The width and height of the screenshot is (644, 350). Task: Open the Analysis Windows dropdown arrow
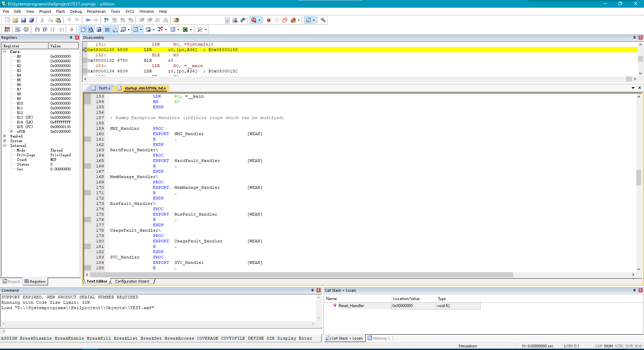166,30
